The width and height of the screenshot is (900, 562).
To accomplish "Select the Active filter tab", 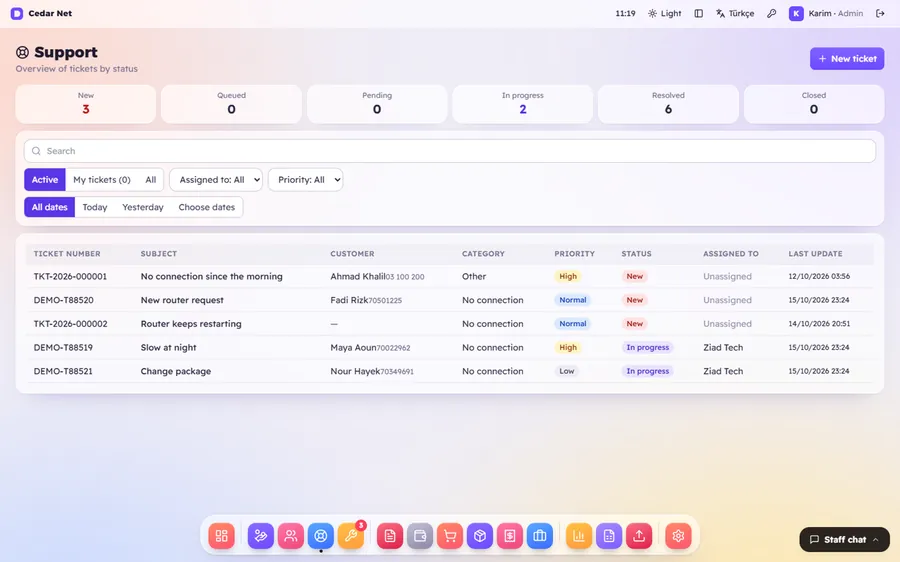I will 45,180.
